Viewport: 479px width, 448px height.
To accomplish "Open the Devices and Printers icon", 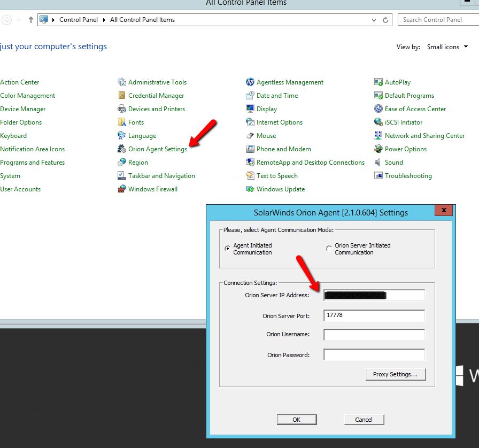I will click(x=122, y=109).
